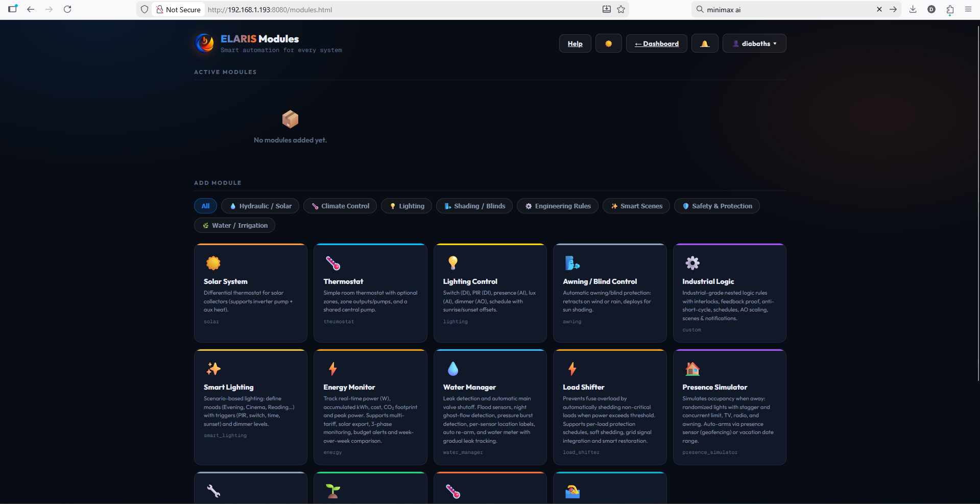Click the Lighting Control bulb icon
The height and width of the screenshot is (504, 980).
[452, 263]
